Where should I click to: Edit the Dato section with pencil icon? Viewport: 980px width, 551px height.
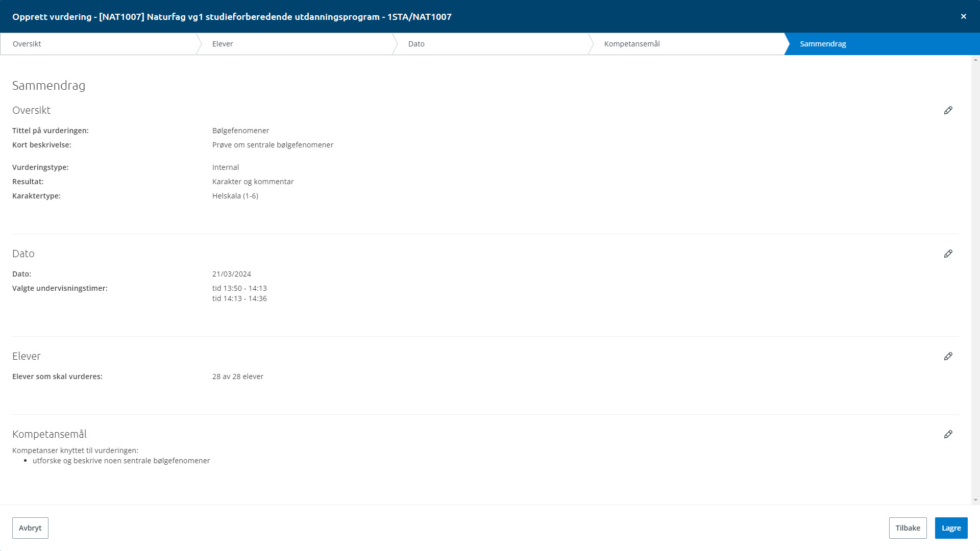[948, 254]
